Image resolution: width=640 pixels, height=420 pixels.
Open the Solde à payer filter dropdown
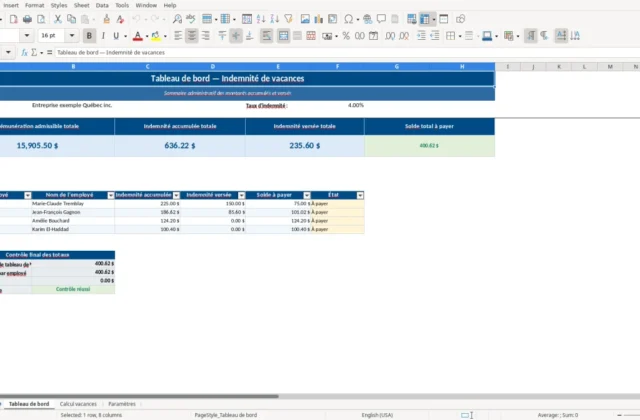click(307, 196)
